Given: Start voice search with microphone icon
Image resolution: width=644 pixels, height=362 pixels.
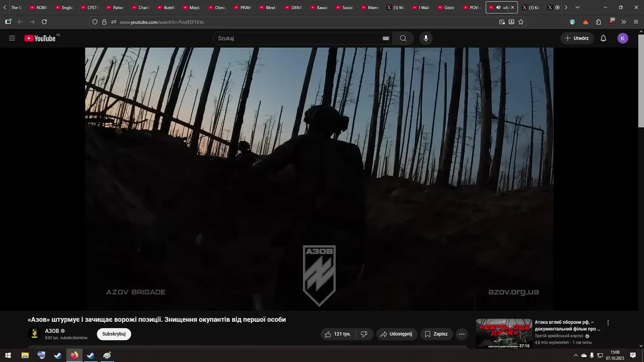Looking at the screenshot, I should 426,38.
